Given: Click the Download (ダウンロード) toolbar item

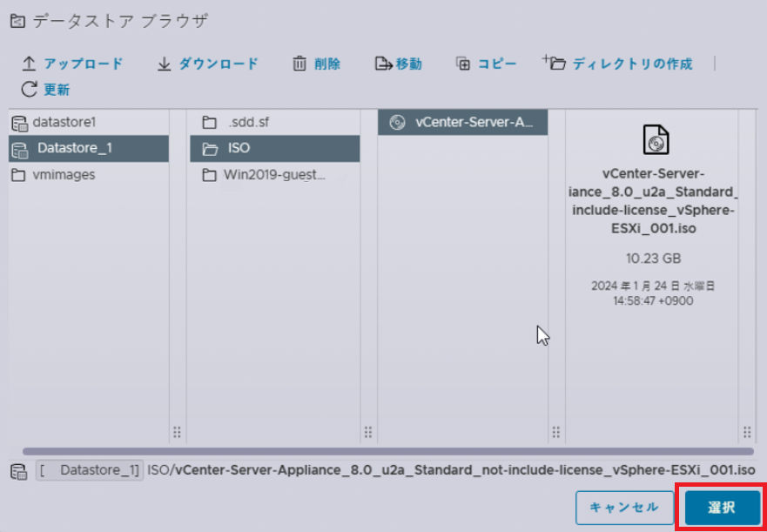Looking at the screenshot, I should (x=207, y=64).
